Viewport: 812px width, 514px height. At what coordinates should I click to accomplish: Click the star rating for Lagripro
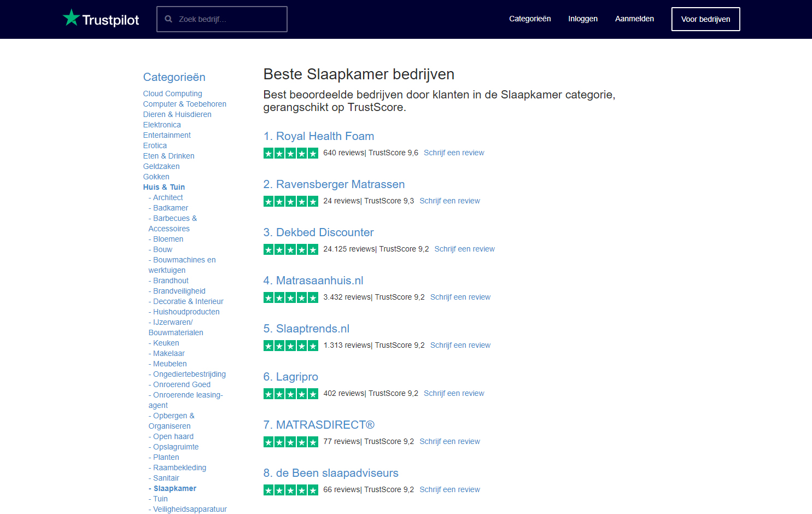click(x=291, y=394)
